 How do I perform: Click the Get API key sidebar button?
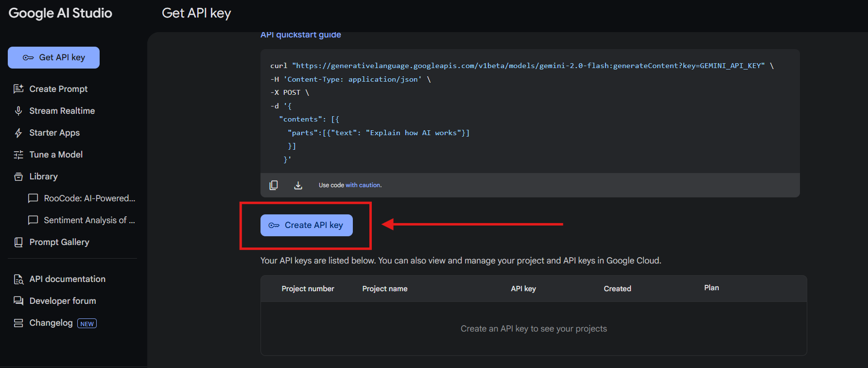click(x=53, y=57)
